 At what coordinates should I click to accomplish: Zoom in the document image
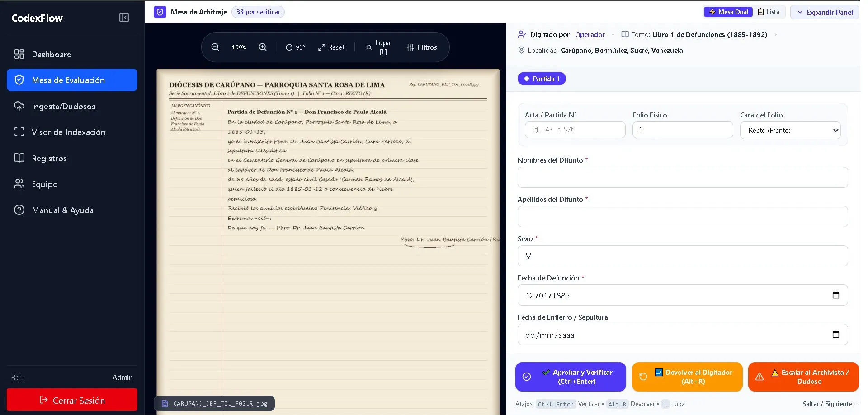point(263,47)
